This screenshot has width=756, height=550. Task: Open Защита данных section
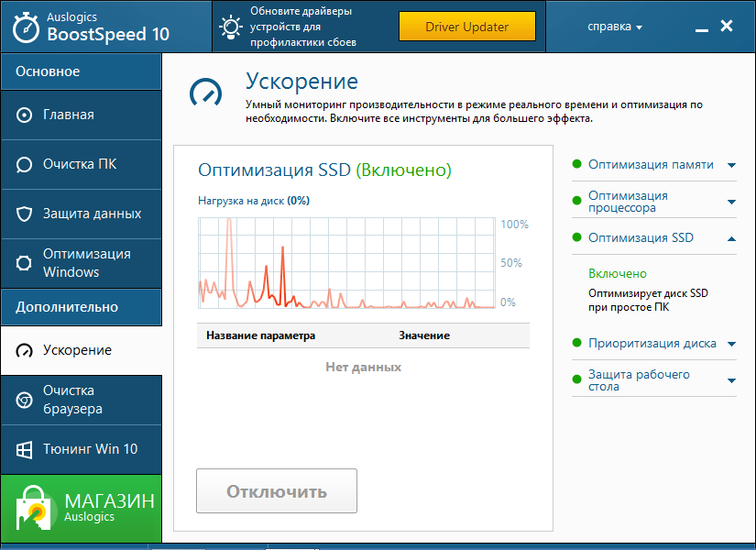point(81,214)
